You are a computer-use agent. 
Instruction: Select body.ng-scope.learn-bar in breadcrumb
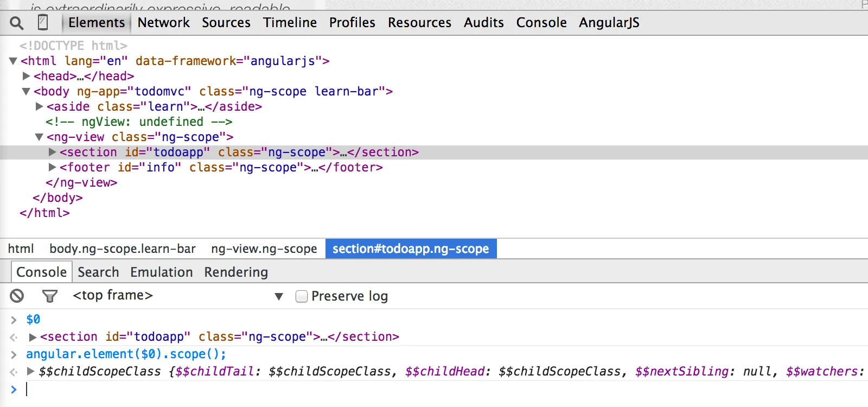pyautogui.click(x=123, y=249)
